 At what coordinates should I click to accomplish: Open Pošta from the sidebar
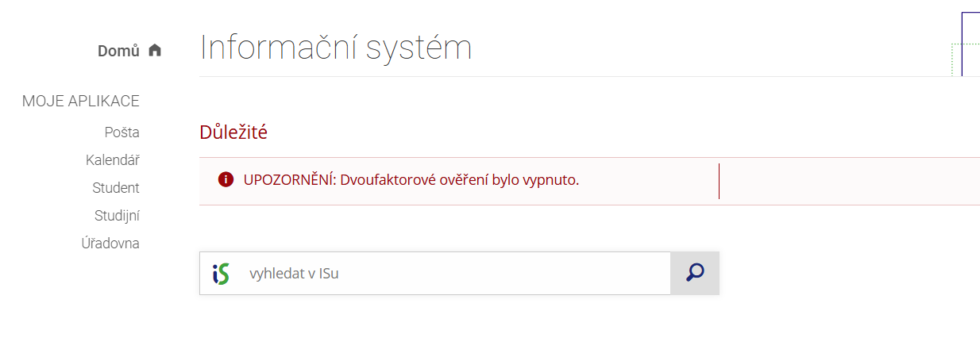122,132
